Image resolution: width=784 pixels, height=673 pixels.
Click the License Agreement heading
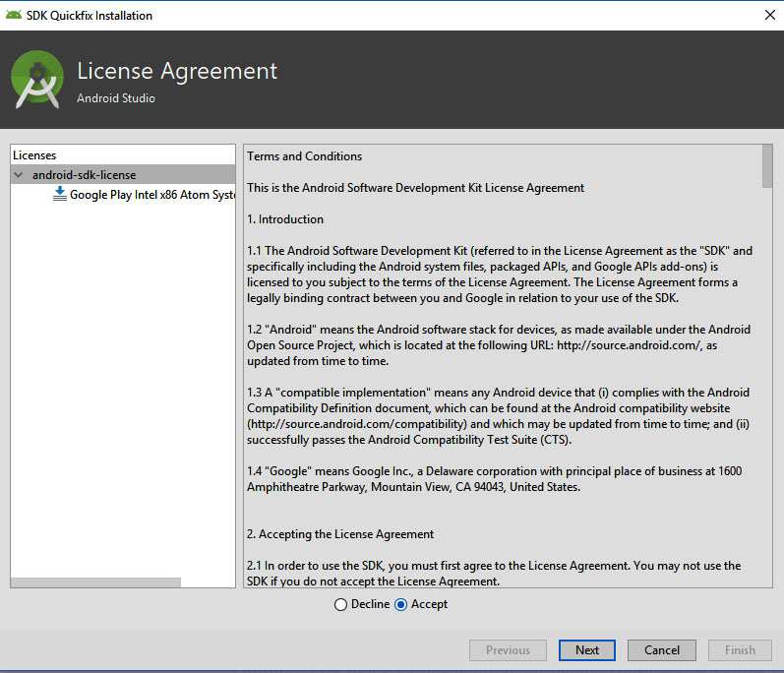click(x=177, y=71)
